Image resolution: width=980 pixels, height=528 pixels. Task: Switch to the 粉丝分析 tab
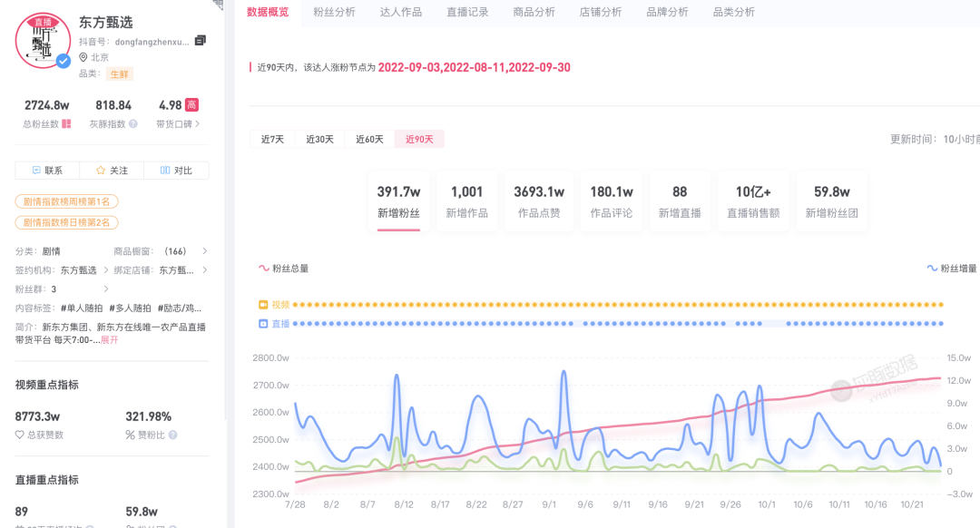334,13
